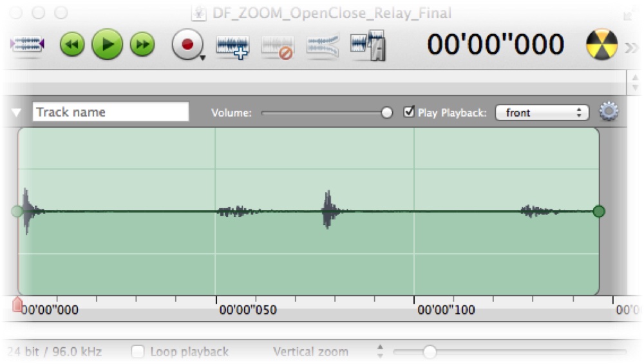Click the trim waveform icon in toolbar

tap(28, 44)
